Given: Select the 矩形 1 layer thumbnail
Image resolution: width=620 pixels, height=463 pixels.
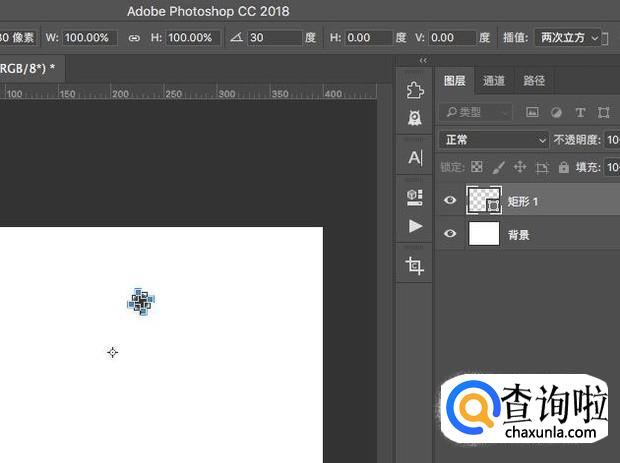Looking at the screenshot, I should point(484,200).
